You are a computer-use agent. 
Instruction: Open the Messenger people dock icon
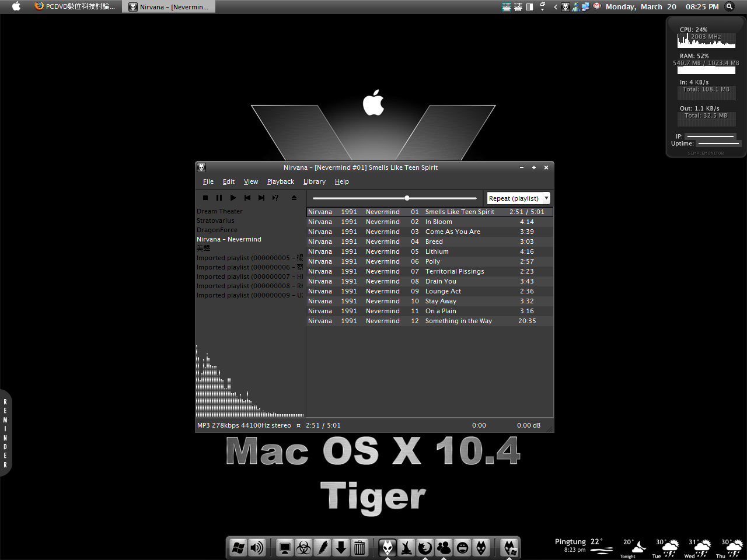coord(444,548)
